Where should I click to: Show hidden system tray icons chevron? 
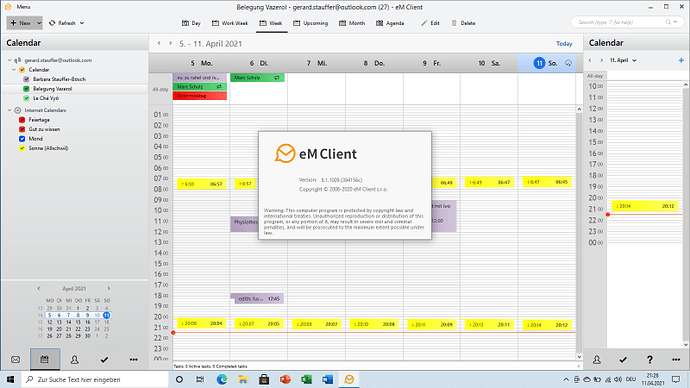pos(566,379)
